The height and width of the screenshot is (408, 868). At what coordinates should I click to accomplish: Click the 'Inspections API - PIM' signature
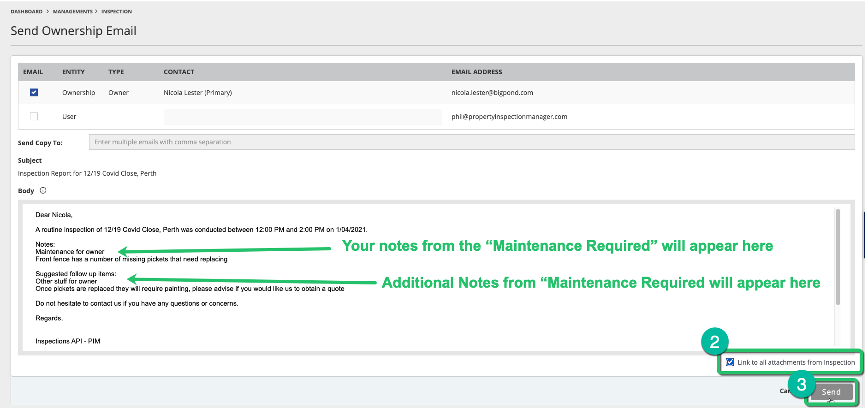pyautogui.click(x=68, y=341)
